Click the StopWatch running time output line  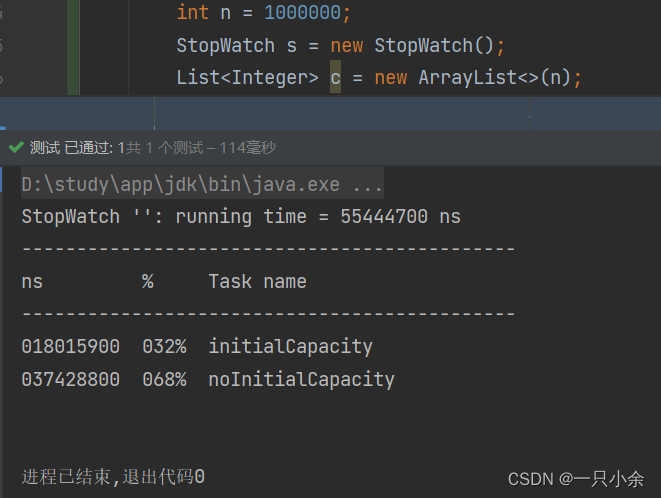[241, 216]
